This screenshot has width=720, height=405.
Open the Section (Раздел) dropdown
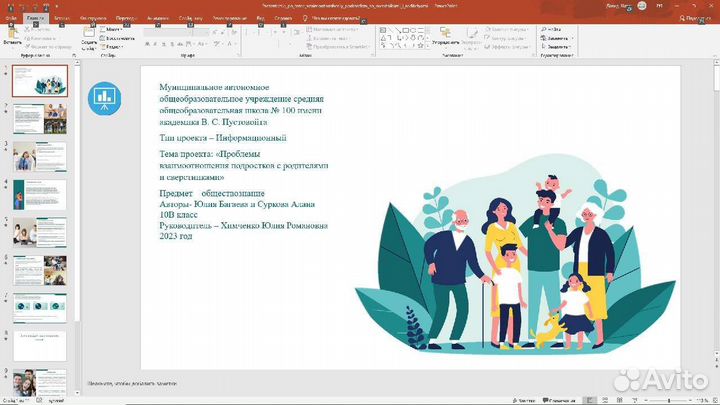tap(112, 46)
